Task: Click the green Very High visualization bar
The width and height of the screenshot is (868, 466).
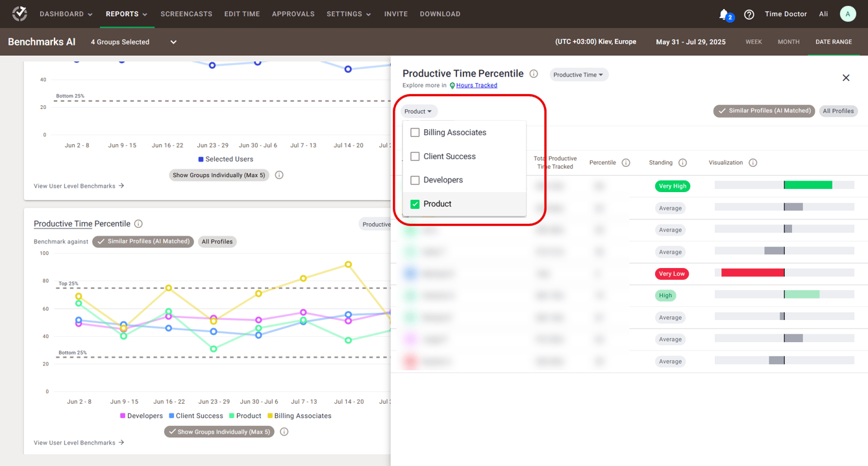Action: [x=808, y=186]
